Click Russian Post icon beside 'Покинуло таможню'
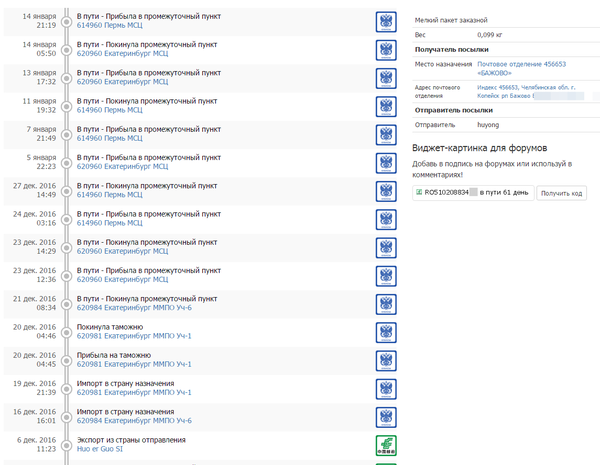The image size is (600, 465). pos(386,332)
